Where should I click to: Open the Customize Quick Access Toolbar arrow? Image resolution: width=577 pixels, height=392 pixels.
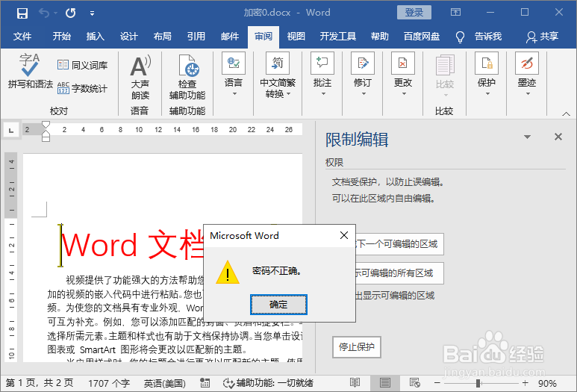pos(92,13)
